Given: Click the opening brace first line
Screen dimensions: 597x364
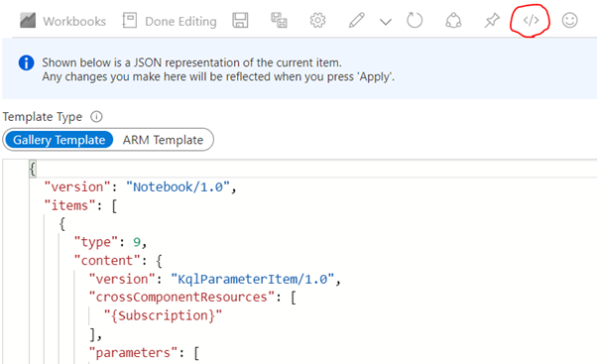Looking at the screenshot, I should pos(33,169).
